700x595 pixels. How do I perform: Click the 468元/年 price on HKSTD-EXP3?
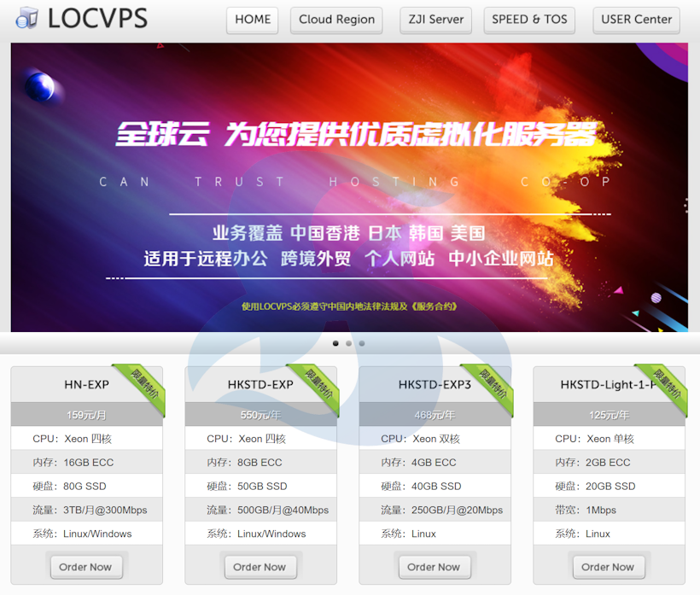coord(435,413)
